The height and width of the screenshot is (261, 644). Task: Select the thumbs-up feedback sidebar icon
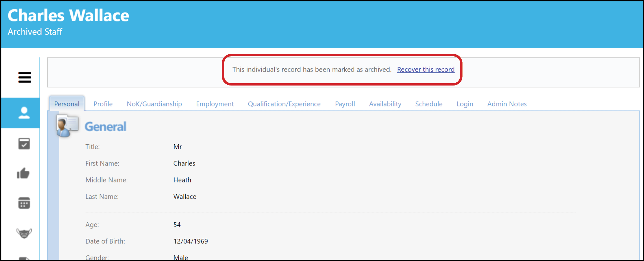pyautogui.click(x=24, y=173)
